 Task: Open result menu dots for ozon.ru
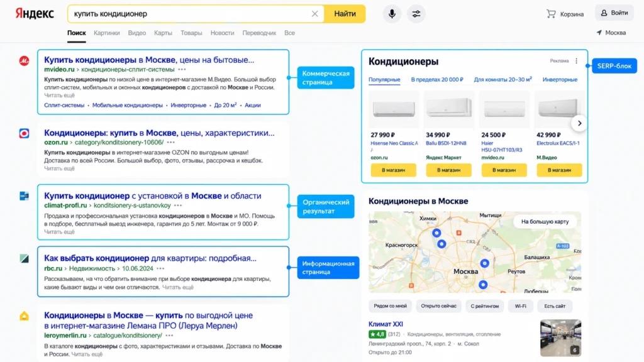pos(171,143)
